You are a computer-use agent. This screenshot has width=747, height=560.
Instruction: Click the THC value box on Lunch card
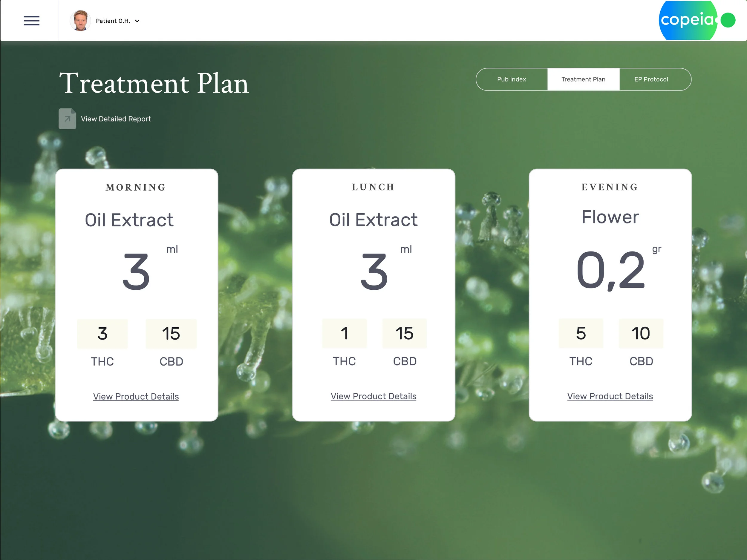click(344, 334)
